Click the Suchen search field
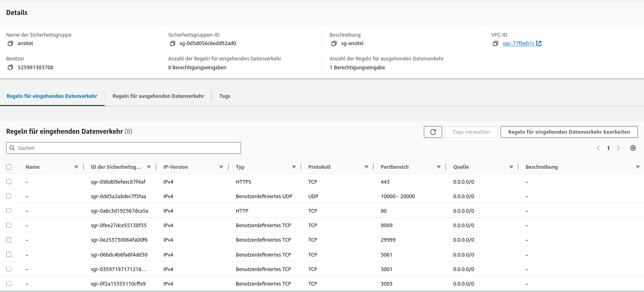Screen dimensions: 644x292 pyautogui.click(x=124, y=148)
